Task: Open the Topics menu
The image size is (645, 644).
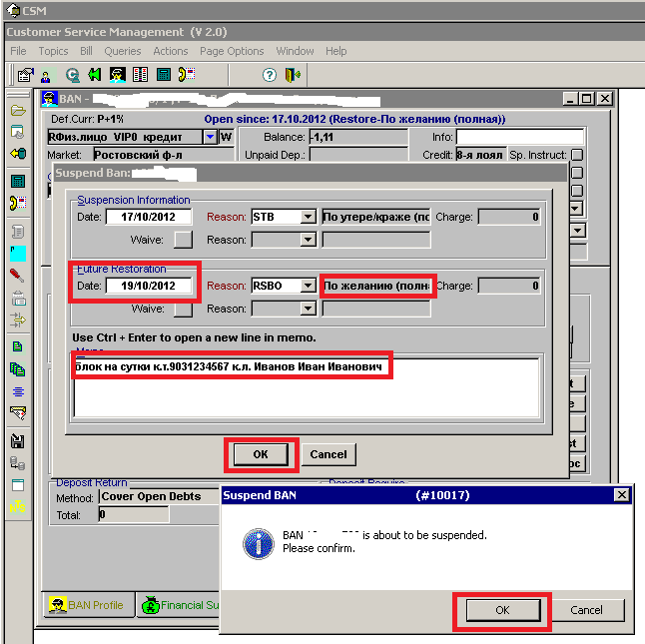Action: 53,51
